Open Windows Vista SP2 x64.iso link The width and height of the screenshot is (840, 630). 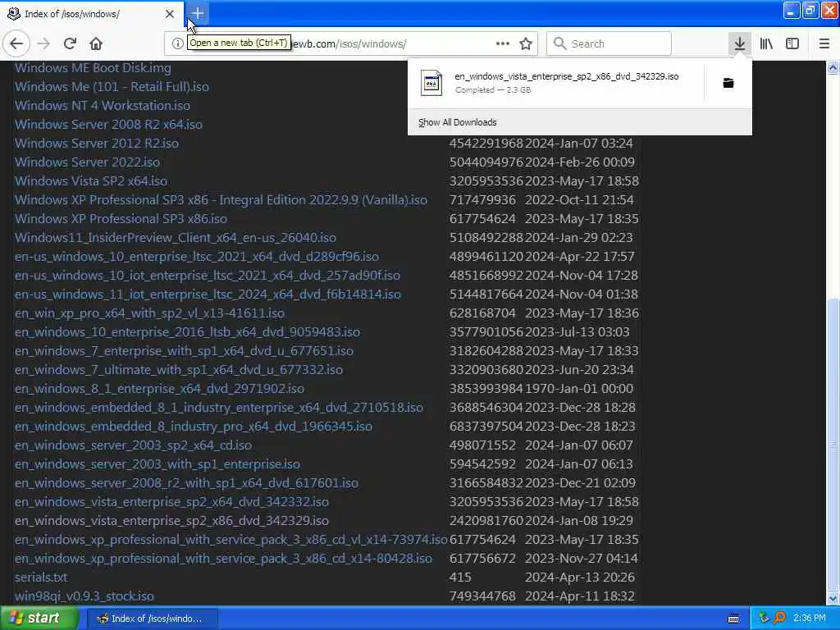(x=90, y=180)
